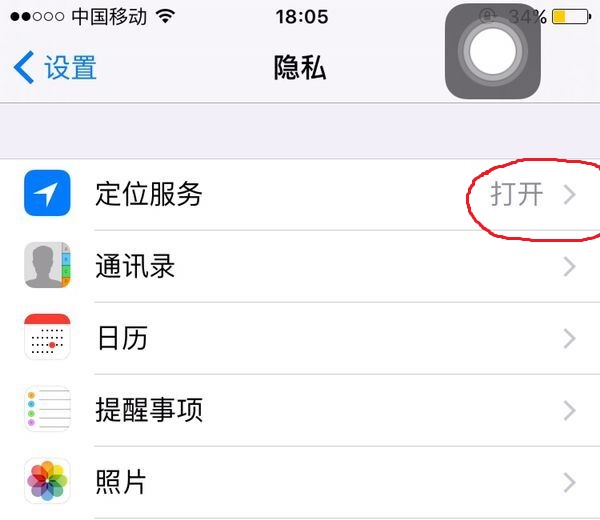
Task: Tap the 隐私 page title
Action: tap(300, 67)
